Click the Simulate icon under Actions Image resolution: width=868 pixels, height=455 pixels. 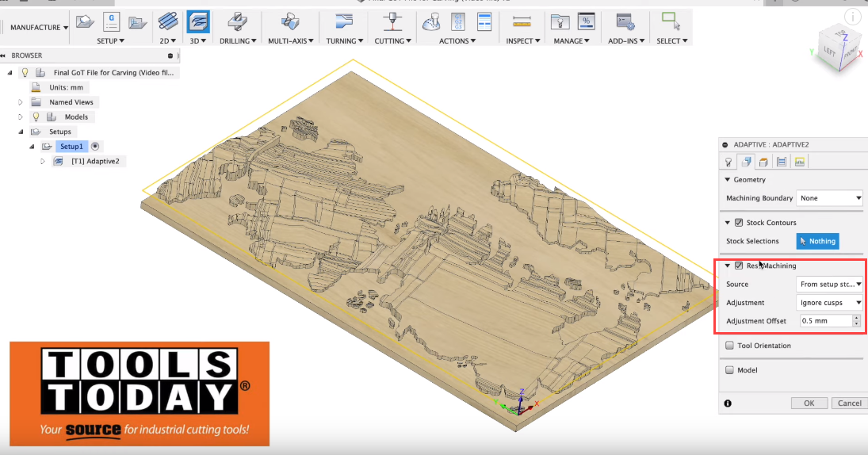tap(431, 22)
